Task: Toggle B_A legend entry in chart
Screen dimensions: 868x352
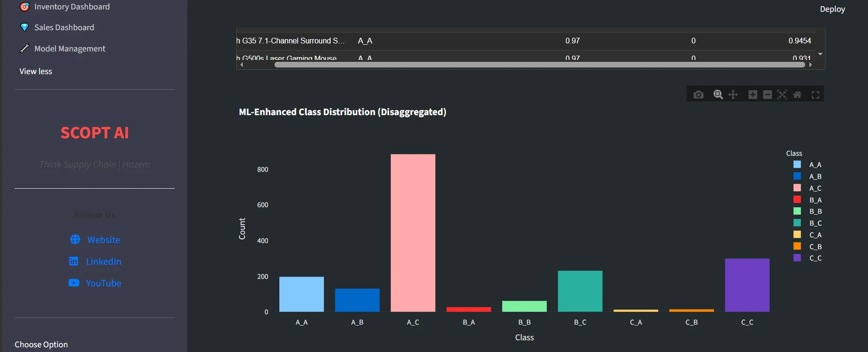Action: 808,200
